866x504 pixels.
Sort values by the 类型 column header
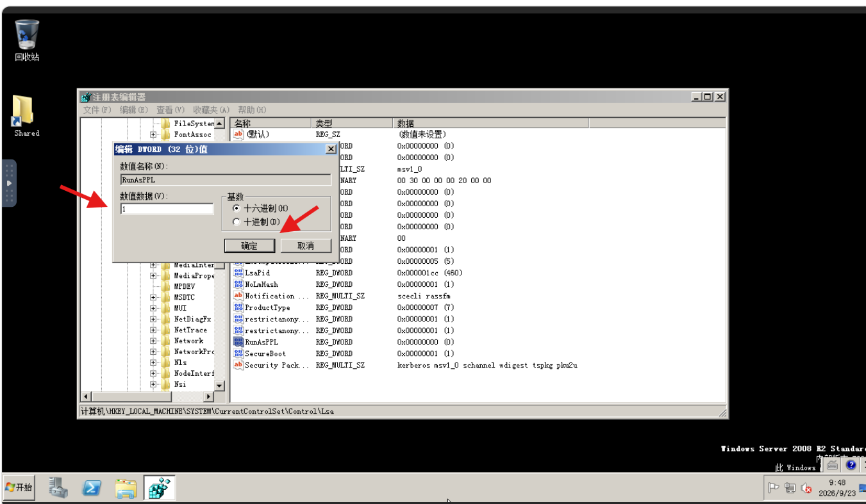tap(353, 123)
